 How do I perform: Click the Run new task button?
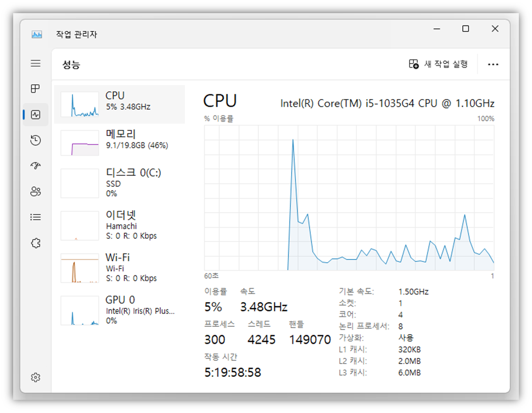pos(438,64)
